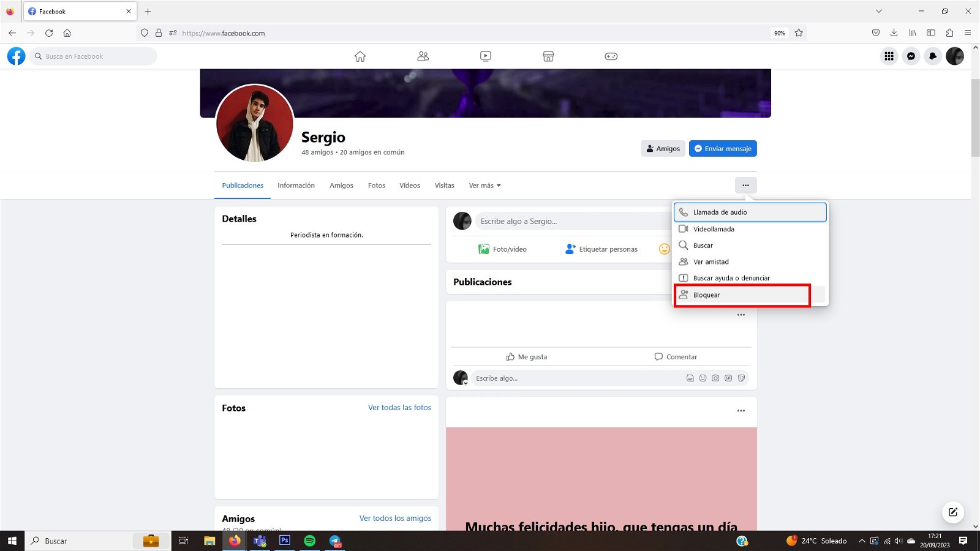Click the Foto/vídeo icon in composer

point(484,249)
